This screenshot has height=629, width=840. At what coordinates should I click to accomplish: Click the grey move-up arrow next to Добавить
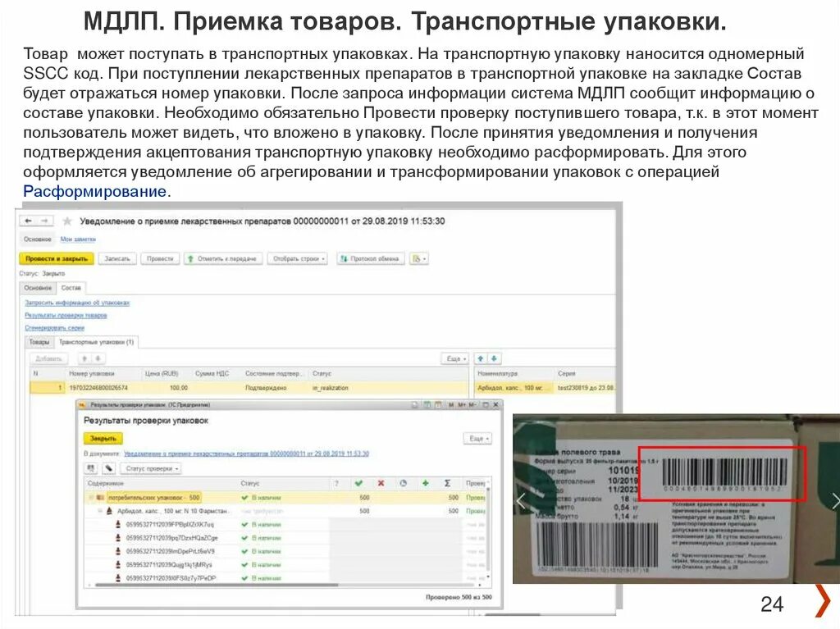point(84,358)
